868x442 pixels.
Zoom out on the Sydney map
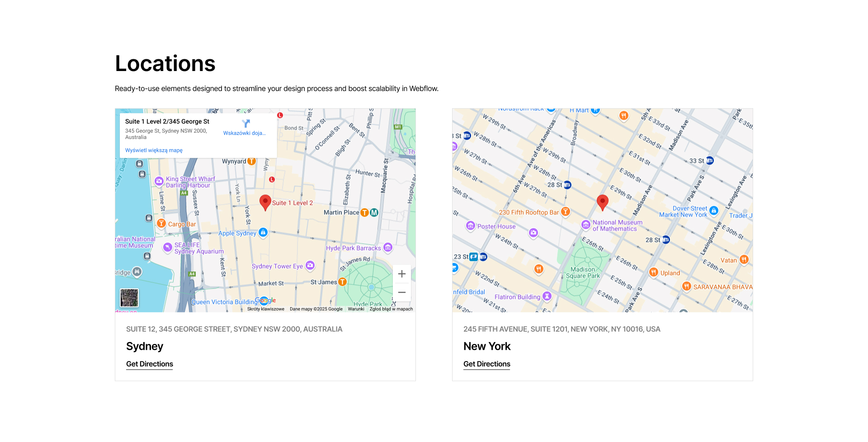(x=402, y=292)
